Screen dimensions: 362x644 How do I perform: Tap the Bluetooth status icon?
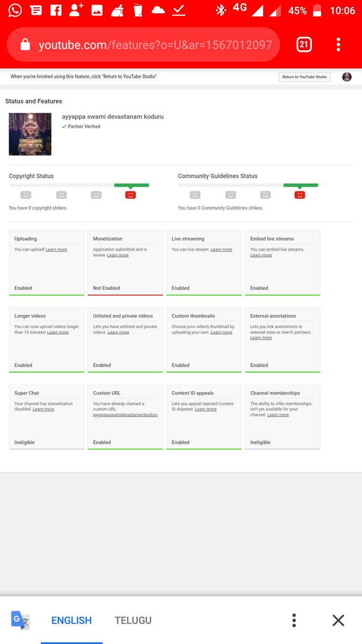click(220, 10)
